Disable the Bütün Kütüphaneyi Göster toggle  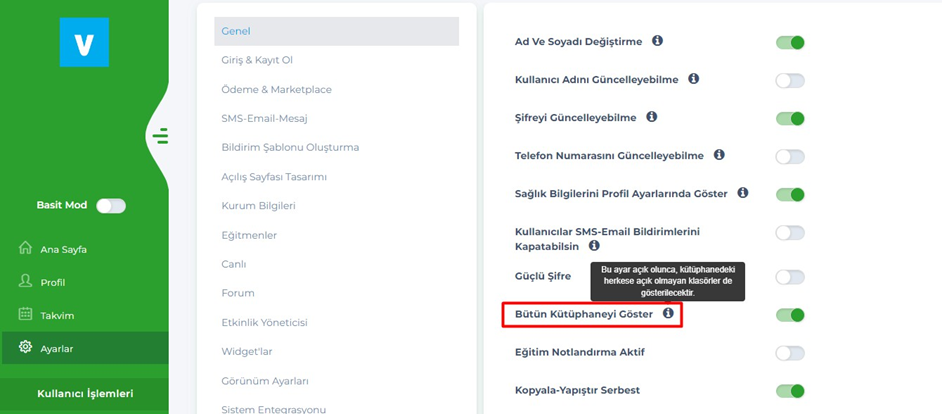click(790, 315)
